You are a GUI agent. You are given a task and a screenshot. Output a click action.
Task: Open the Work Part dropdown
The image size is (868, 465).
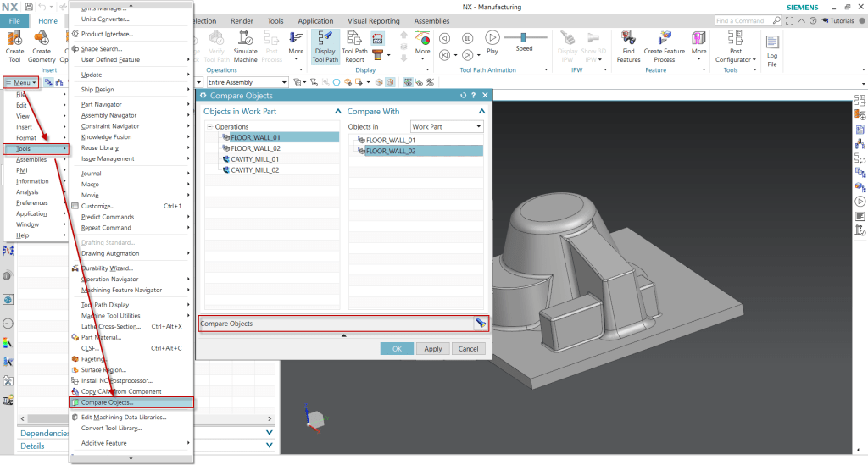pos(447,126)
